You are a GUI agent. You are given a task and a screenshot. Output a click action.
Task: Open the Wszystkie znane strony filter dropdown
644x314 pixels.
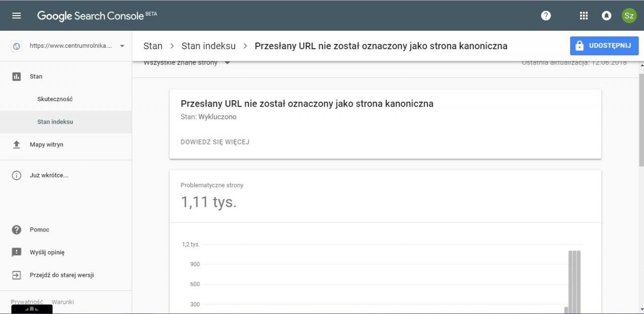click(x=187, y=63)
